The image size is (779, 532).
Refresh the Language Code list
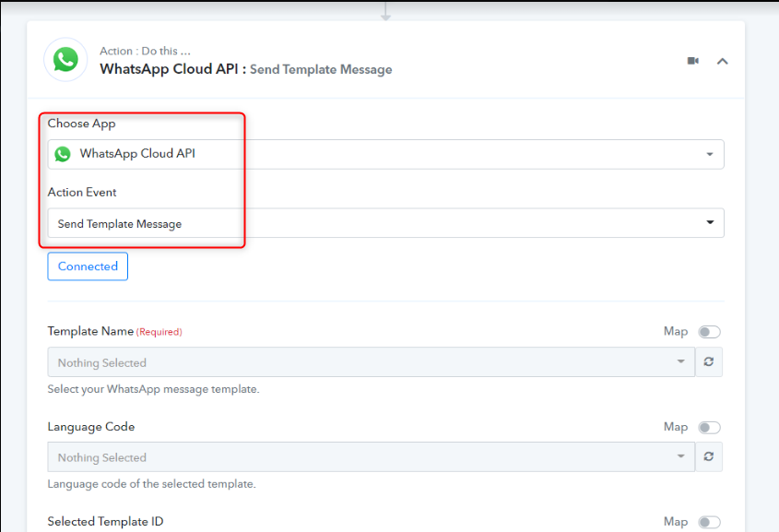point(708,457)
